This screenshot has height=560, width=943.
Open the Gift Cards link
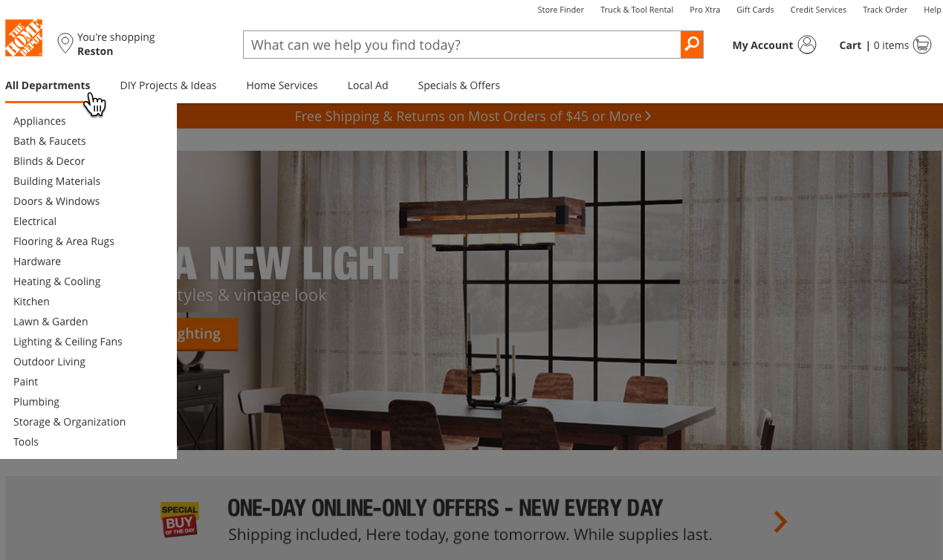pyautogui.click(x=755, y=10)
